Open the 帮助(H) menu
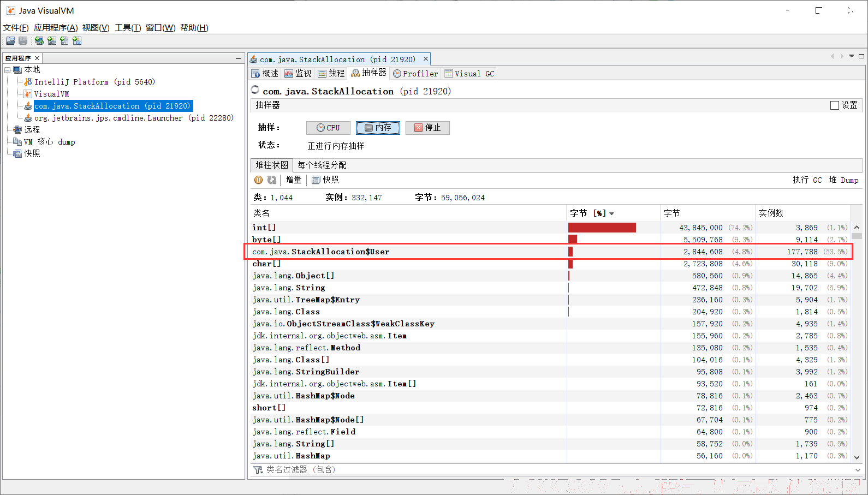 [x=194, y=28]
